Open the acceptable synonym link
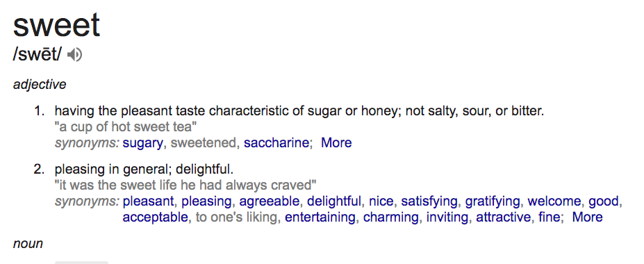 point(155,217)
